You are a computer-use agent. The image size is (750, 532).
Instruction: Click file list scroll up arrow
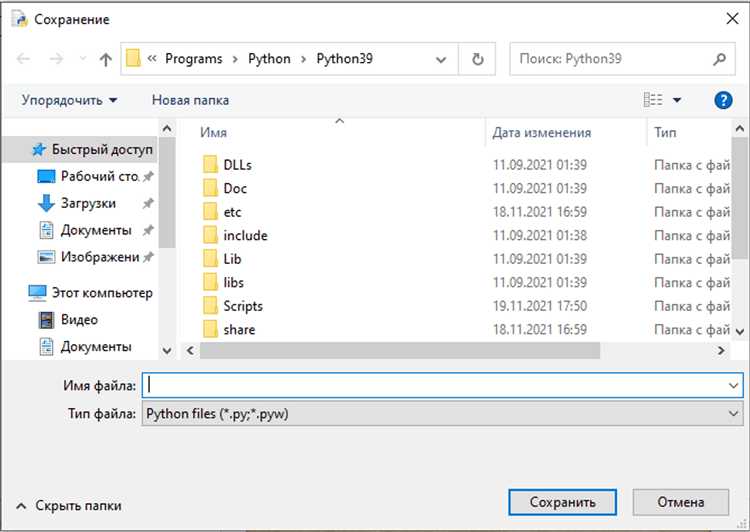pyautogui.click(x=740, y=128)
